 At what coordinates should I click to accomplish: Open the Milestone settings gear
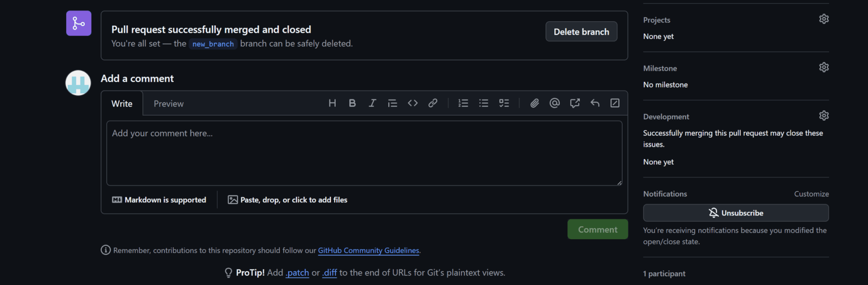823,67
